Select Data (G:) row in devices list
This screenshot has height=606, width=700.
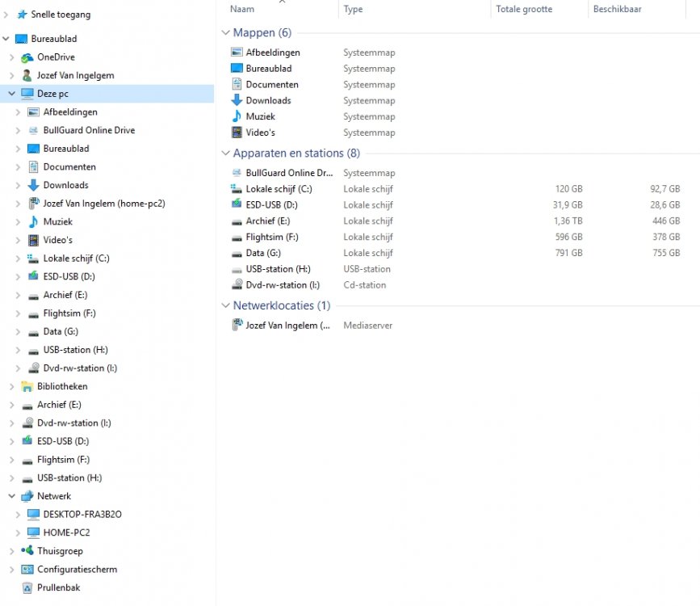coord(456,253)
